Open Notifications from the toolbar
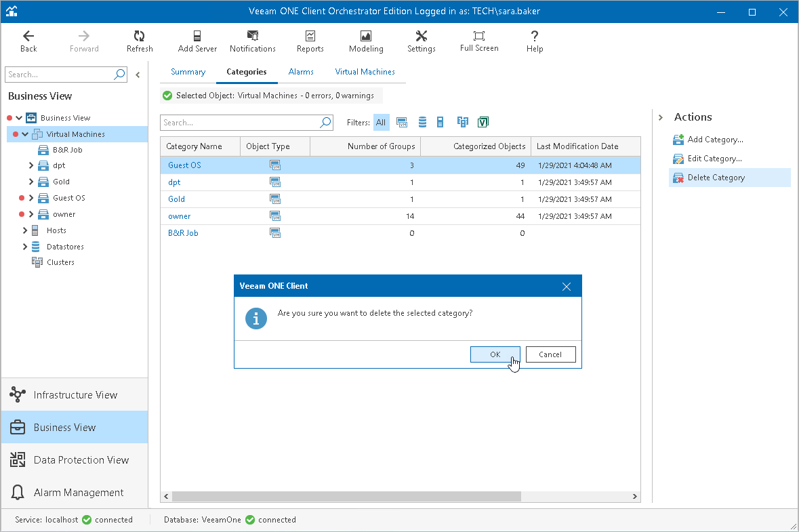This screenshot has height=532, width=799. point(252,41)
